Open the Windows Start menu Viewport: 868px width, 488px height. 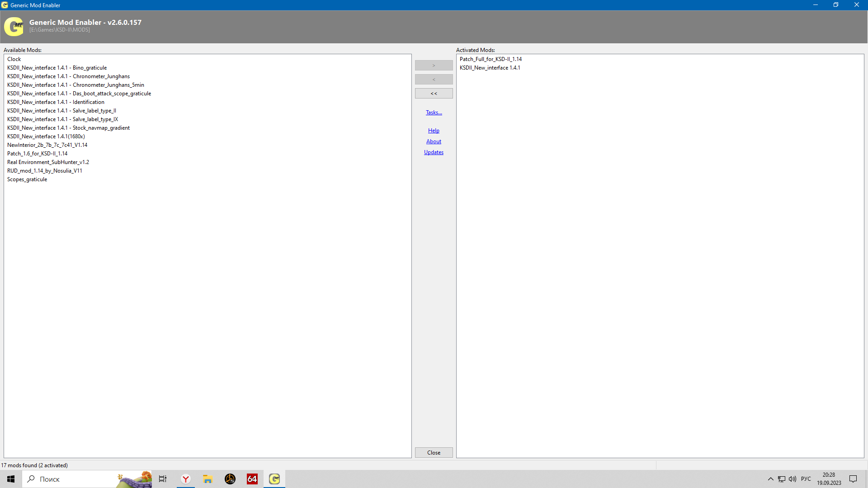pyautogui.click(x=11, y=479)
